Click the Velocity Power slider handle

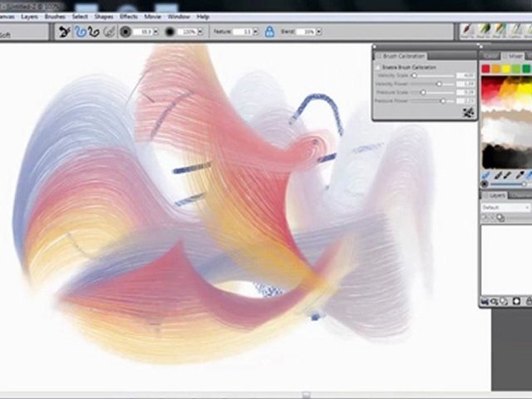tap(439, 84)
